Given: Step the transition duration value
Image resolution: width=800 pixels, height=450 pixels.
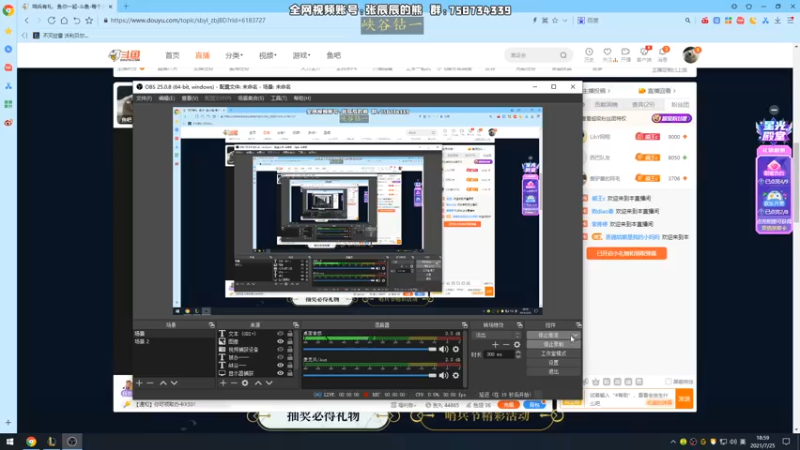Looking at the screenshot, I should 518,354.
